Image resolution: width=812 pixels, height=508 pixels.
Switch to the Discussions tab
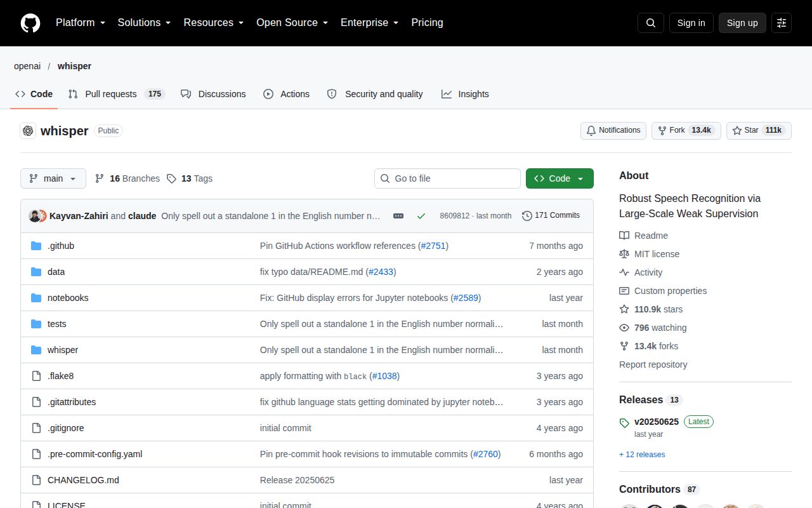coord(213,94)
